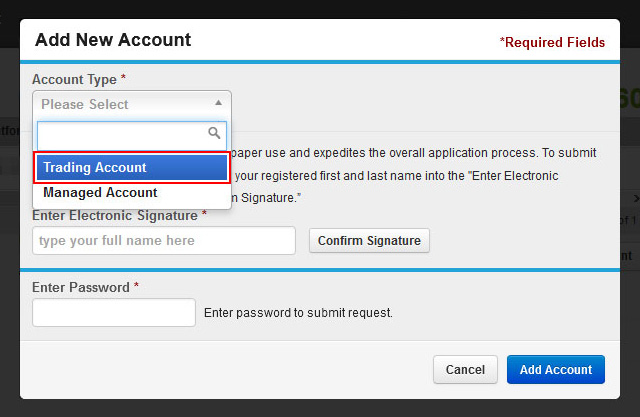Focus the dropdown search text field
The image size is (640, 417).
point(132,135)
